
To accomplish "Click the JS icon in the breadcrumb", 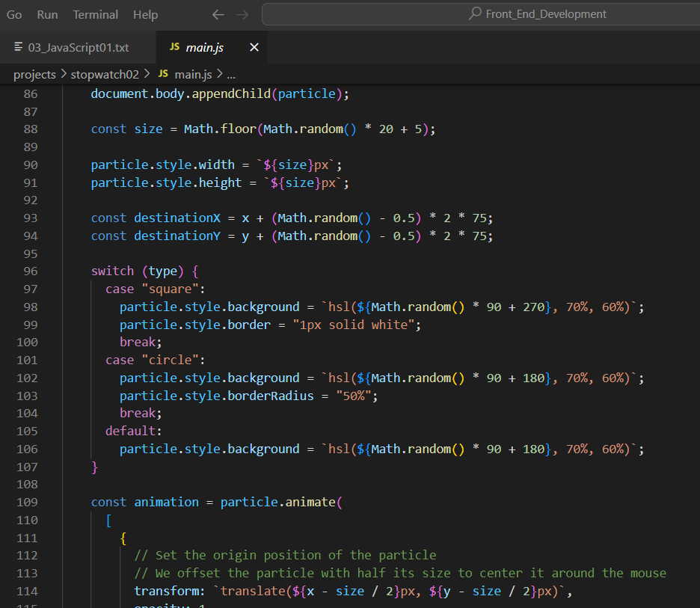I will 163,73.
